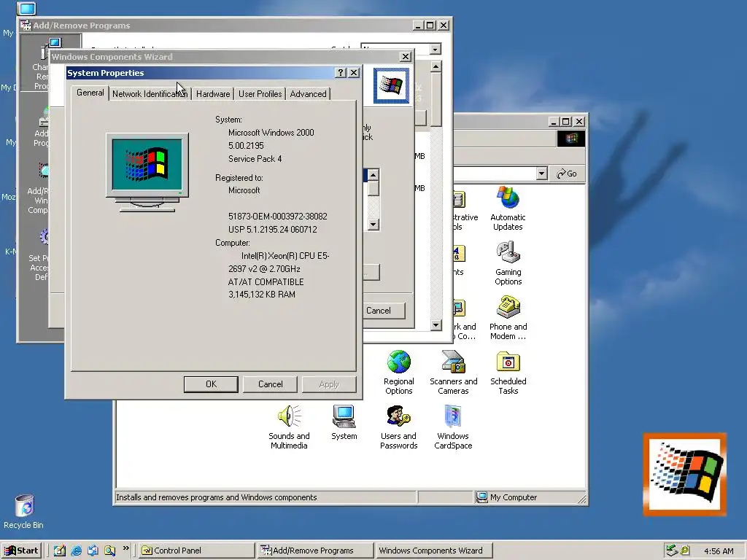
Task: Click OK in System Properties
Action: click(211, 384)
